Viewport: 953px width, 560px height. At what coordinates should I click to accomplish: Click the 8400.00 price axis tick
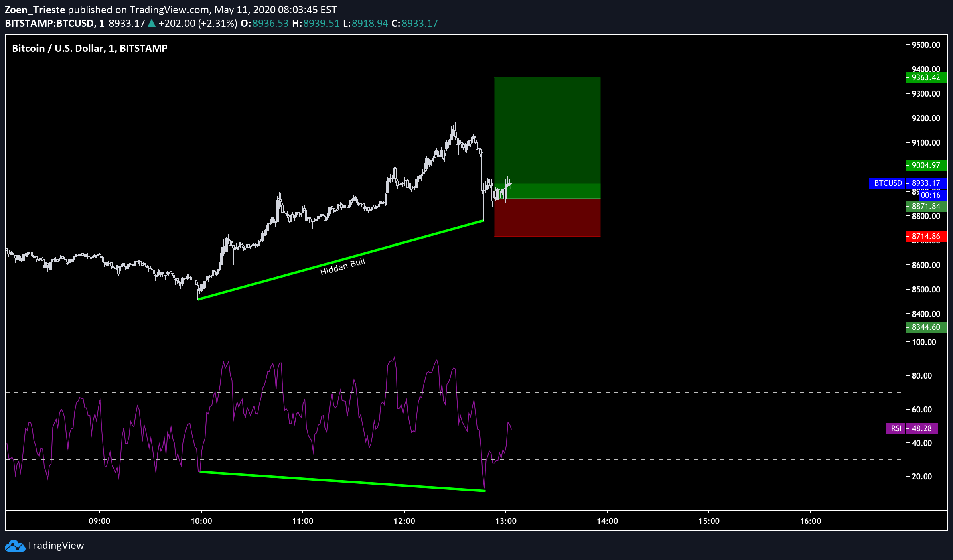click(x=926, y=314)
